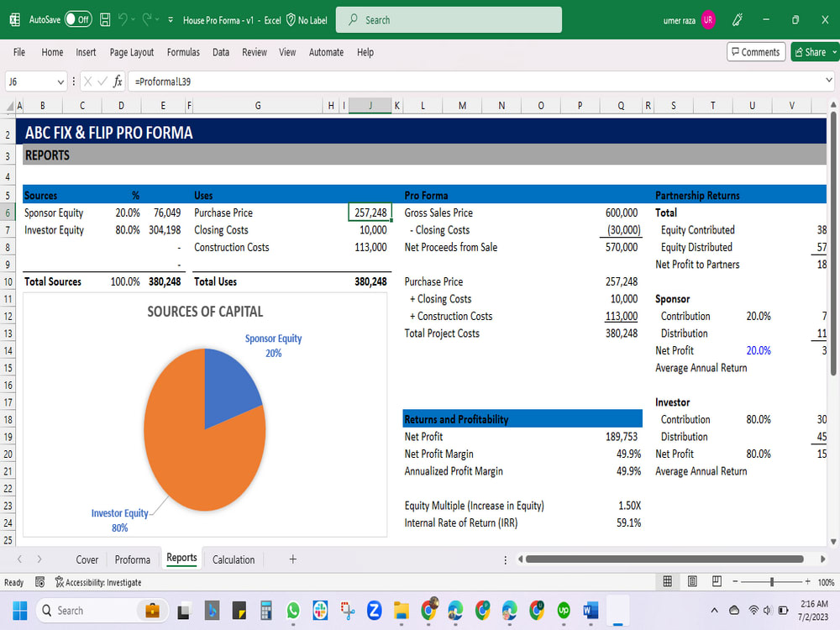The height and width of the screenshot is (630, 840).
Task: Click the No Label sensitivity shield icon
Action: [x=291, y=20]
